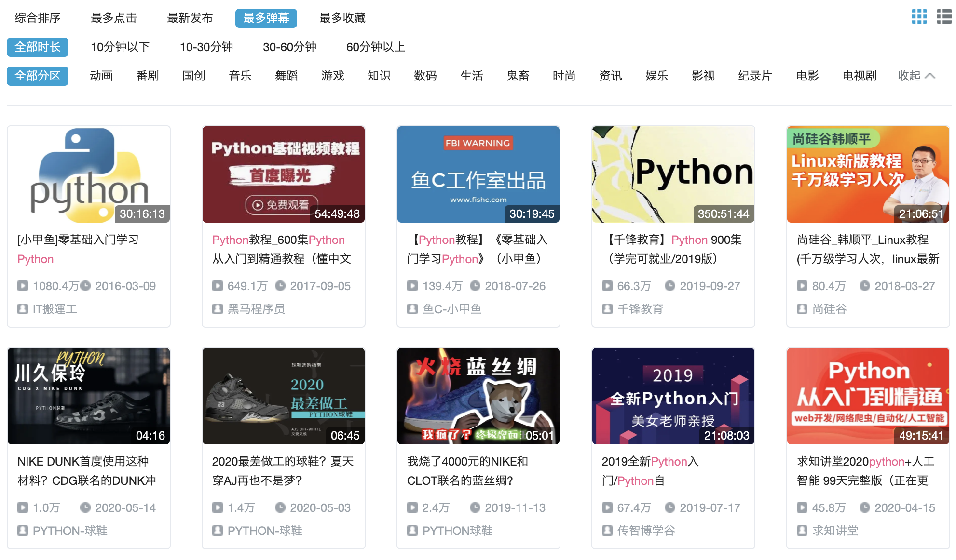Click uploader icon beside 鱼C-小甲鱼
Viewport: 956px width, 560px height.
tap(412, 309)
